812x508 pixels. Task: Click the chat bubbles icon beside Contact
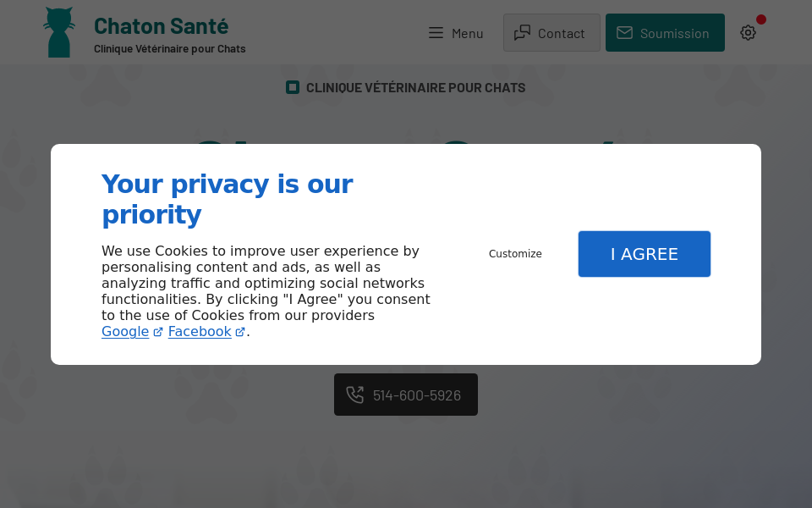522,33
